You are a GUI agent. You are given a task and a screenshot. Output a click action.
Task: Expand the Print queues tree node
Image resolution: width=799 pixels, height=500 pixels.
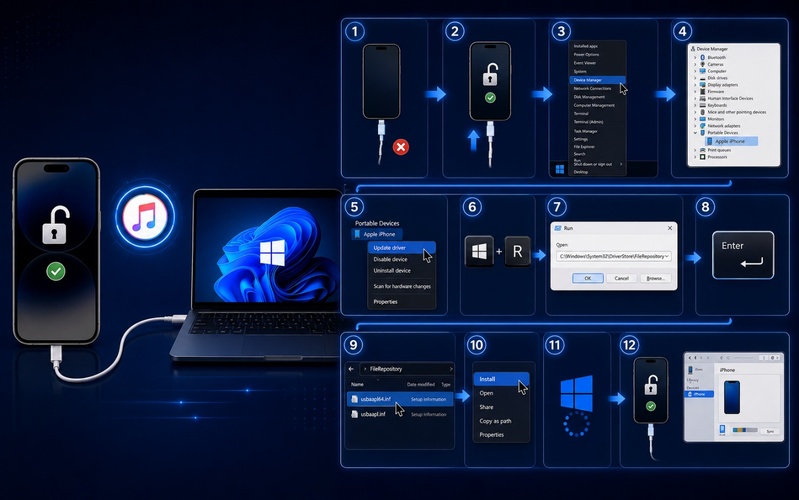click(x=695, y=150)
